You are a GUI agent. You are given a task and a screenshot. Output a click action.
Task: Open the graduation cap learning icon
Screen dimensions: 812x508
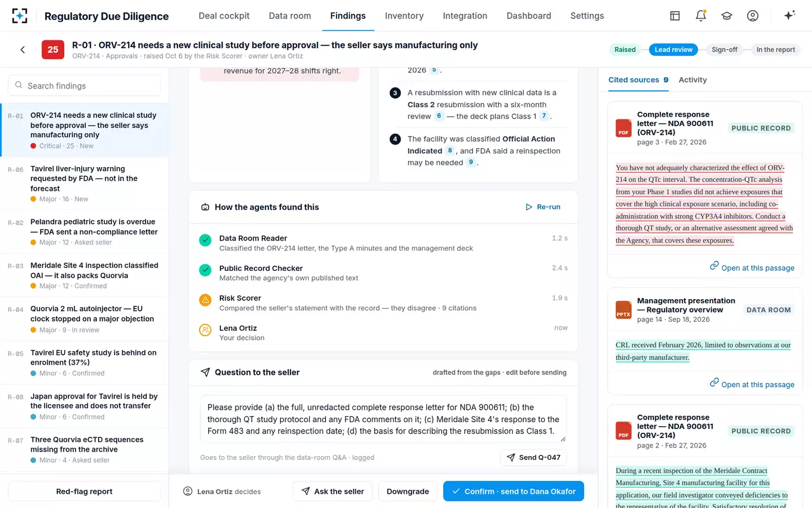pyautogui.click(x=727, y=16)
